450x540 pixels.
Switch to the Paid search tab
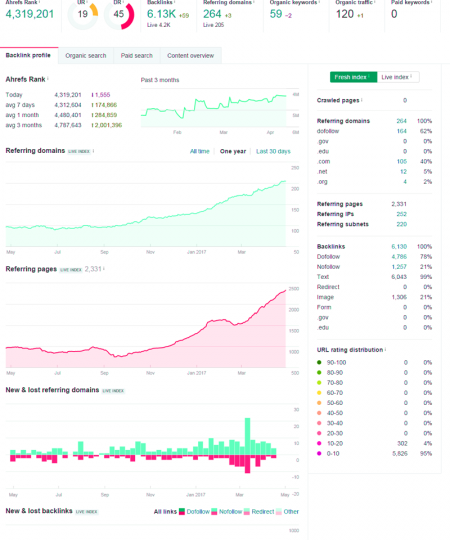pyautogui.click(x=137, y=55)
